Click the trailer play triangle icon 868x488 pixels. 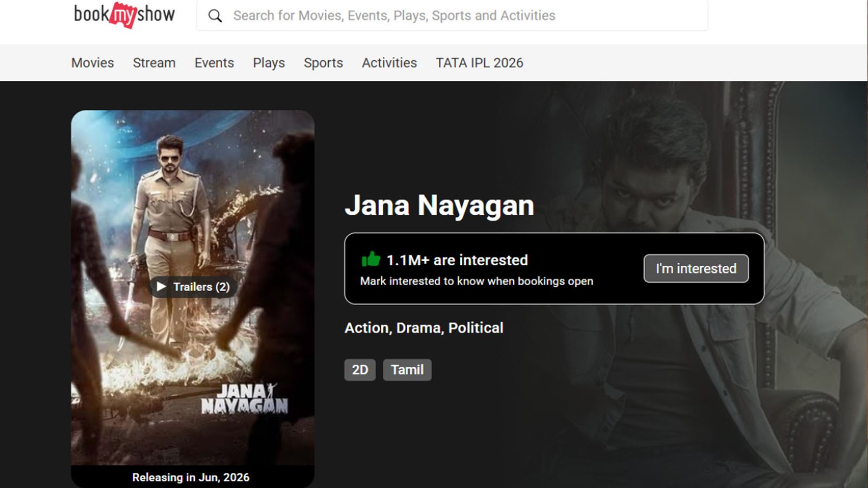tap(161, 286)
